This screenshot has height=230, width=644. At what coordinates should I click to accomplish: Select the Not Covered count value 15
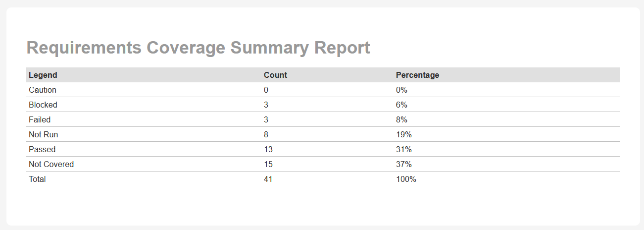(268, 165)
